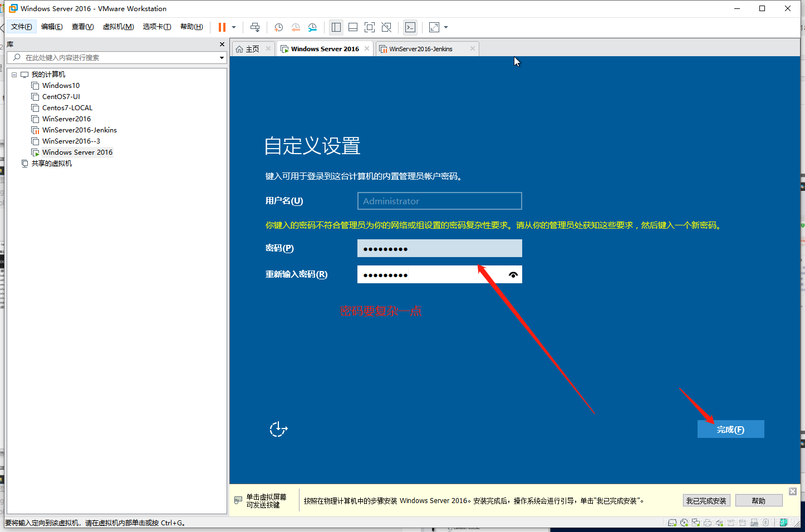
Task: Select Windows10 in the library
Action: [61, 86]
